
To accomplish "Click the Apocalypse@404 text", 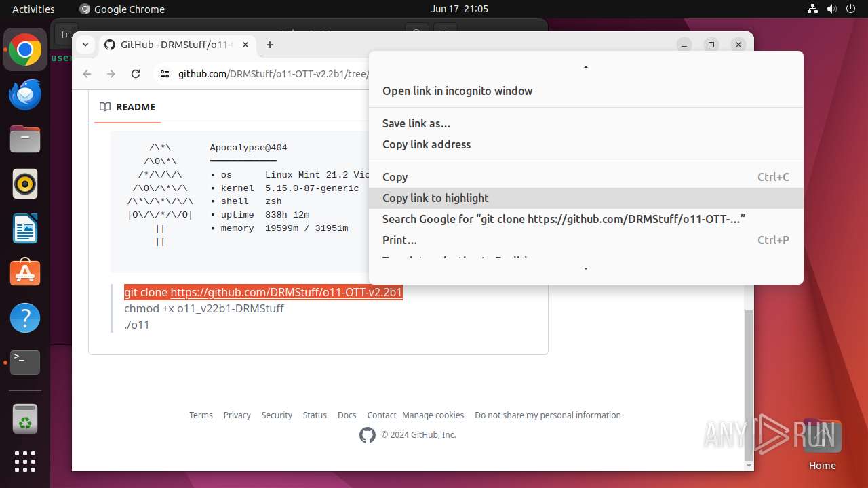I will tap(248, 148).
